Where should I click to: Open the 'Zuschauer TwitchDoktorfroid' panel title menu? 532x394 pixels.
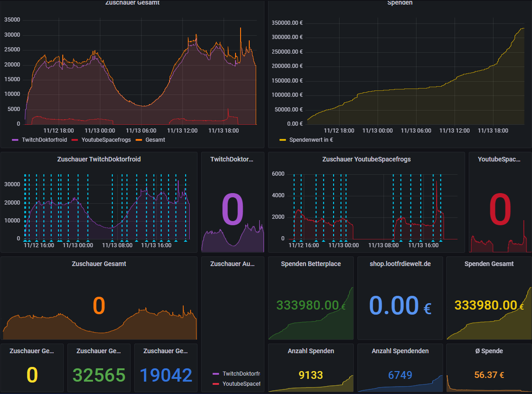(99, 159)
